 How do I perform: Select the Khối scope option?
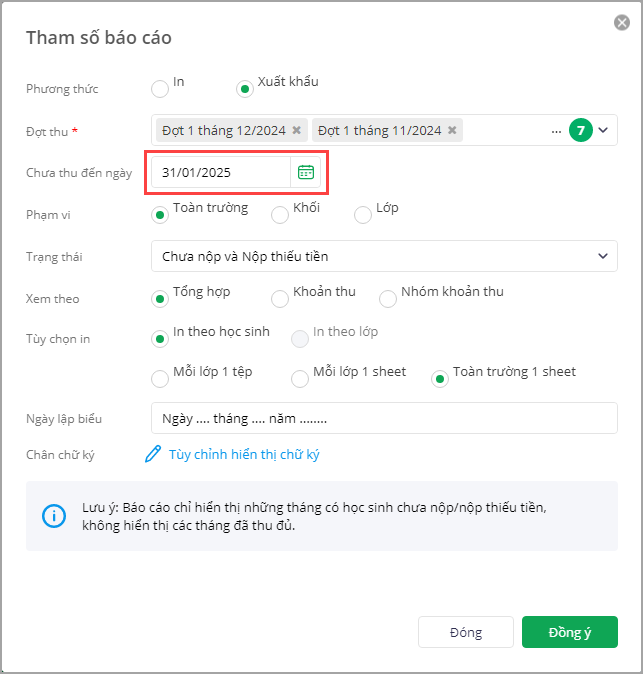(x=280, y=214)
